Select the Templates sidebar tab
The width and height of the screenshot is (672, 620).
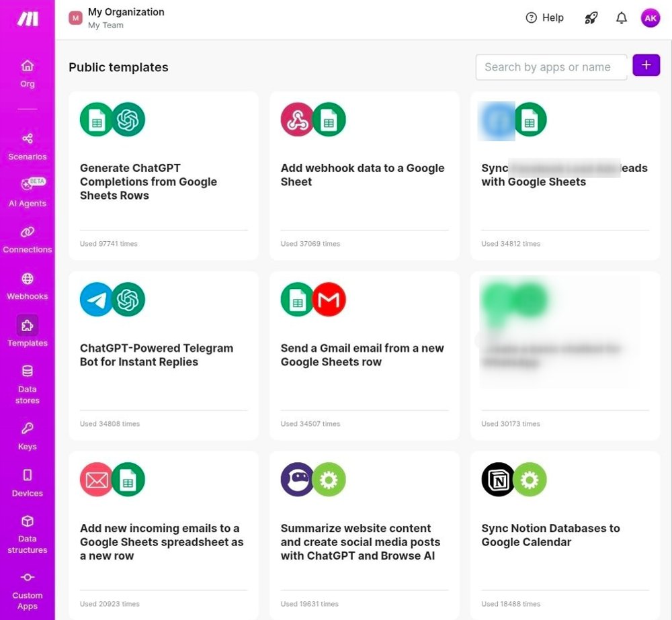point(28,332)
